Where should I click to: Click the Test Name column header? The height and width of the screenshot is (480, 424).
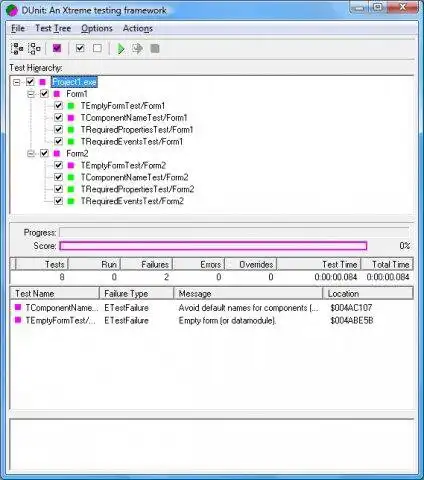point(55,293)
